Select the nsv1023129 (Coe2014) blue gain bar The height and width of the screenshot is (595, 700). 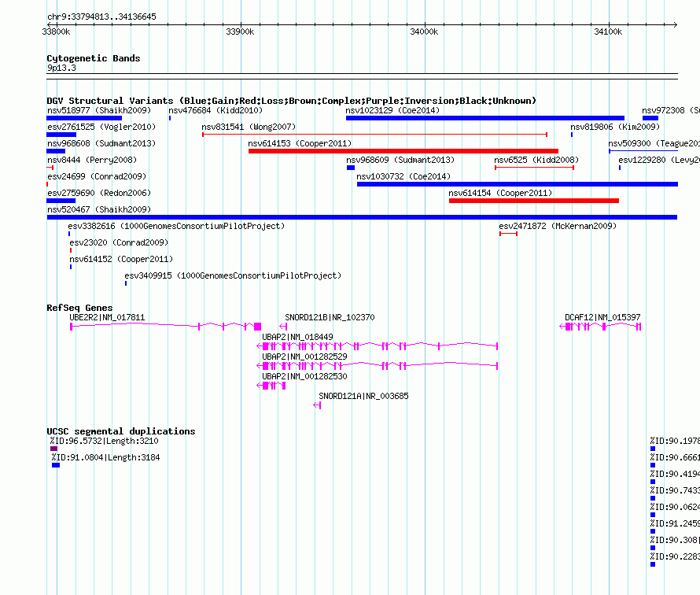pos(484,118)
